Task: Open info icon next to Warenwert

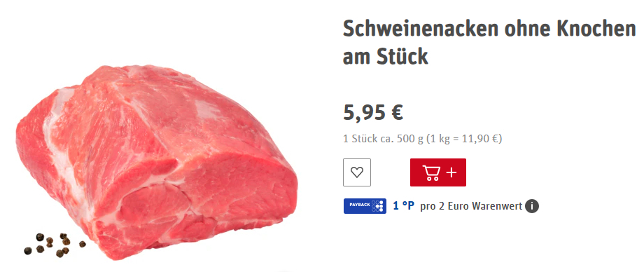Action: click(x=532, y=205)
